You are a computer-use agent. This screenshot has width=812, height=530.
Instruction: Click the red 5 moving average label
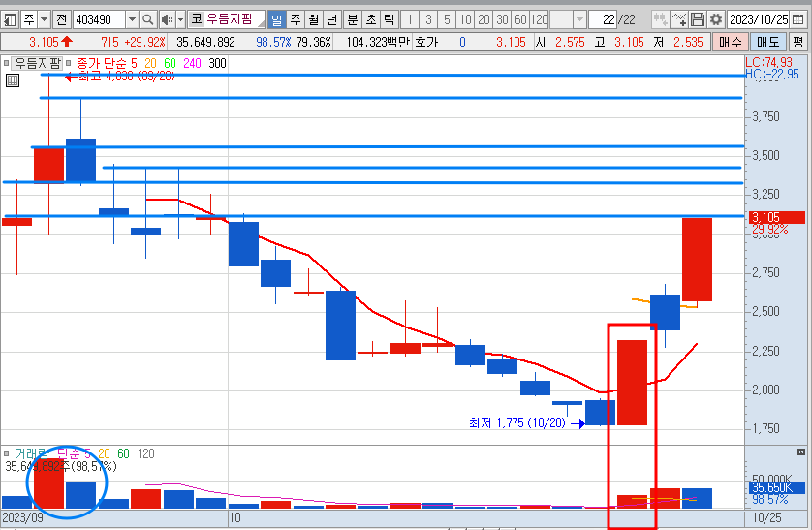[x=134, y=63]
